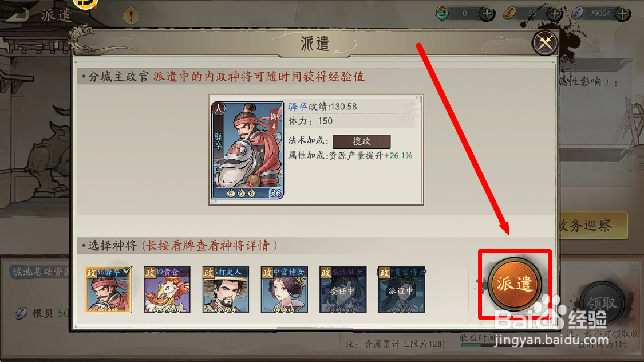The height and width of the screenshot is (362, 644).
Task: Select the hero card marked 派遣中
Action: [402, 290]
